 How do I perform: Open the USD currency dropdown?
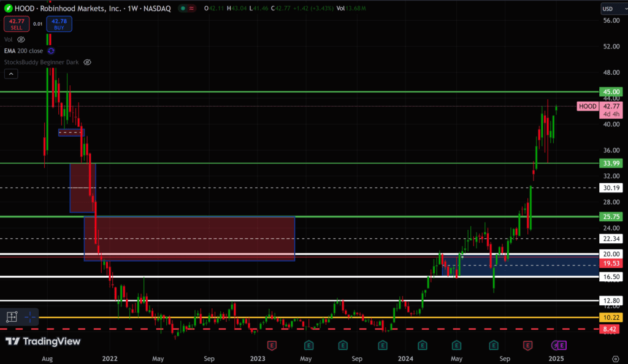click(614, 9)
